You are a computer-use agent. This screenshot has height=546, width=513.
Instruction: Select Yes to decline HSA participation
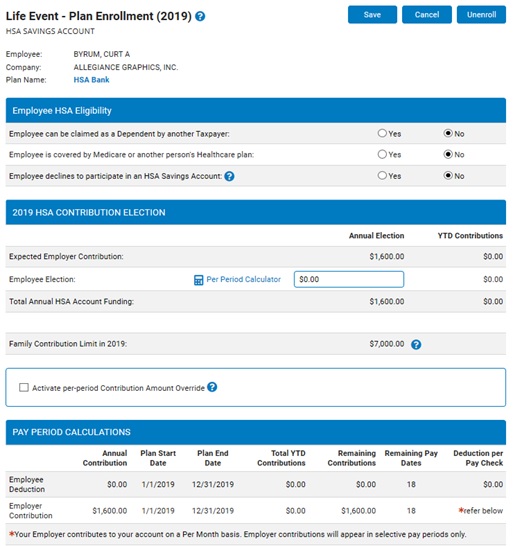382,176
